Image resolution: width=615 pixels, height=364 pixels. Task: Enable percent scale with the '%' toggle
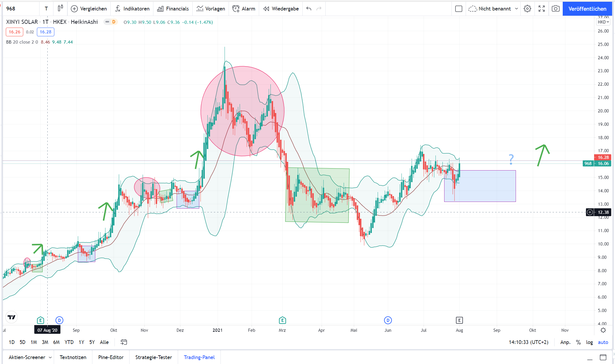[578, 342]
